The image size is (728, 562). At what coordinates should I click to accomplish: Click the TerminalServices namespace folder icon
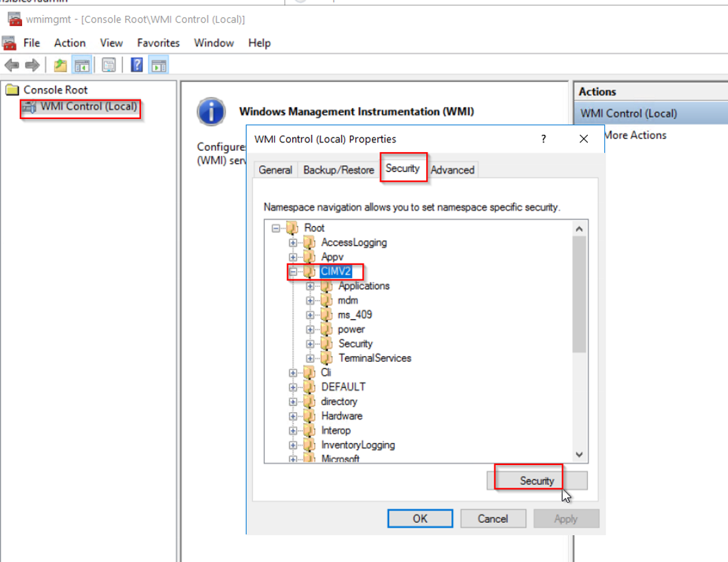[327, 358]
